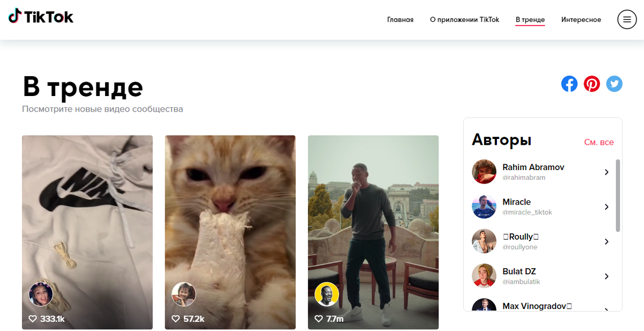This screenshot has width=644, height=331.
Task: Click the 333.1k like count
Action: coord(53,319)
